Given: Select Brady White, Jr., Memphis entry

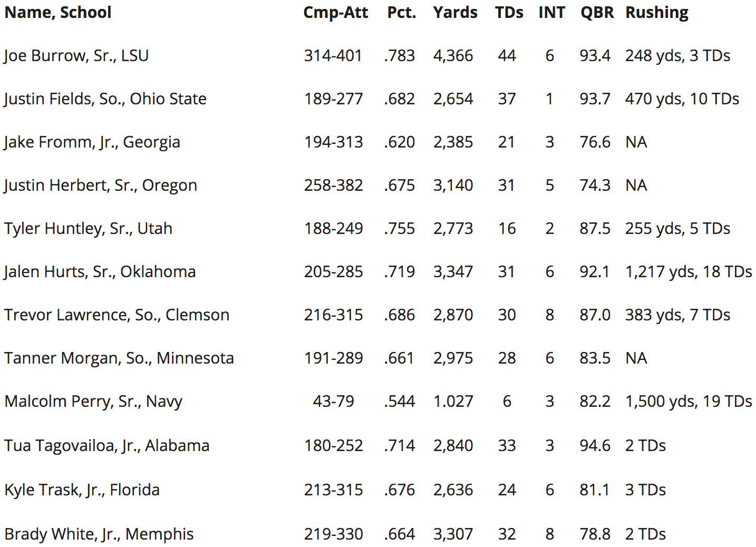Looking at the screenshot, I should point(99,534).
